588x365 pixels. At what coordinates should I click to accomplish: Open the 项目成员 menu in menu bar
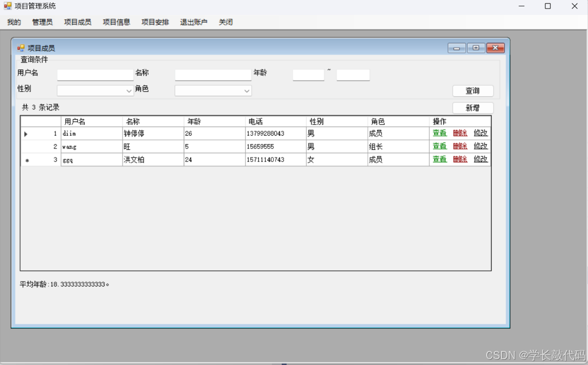click(78, 22)
